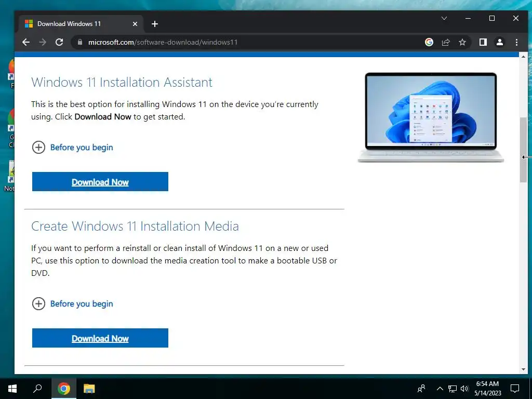Viewport: 532px width, 399px height.
Task: Click the scrollbar up arrow
Action: point(523,56)
